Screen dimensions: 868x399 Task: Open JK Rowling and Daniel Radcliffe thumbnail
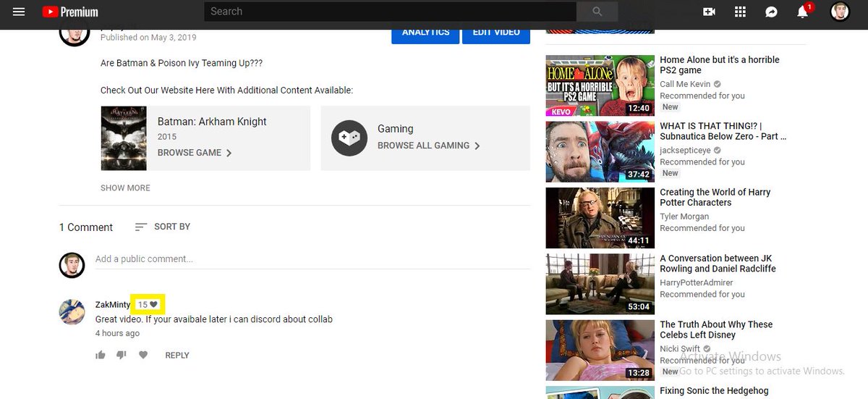click(600, 284)
